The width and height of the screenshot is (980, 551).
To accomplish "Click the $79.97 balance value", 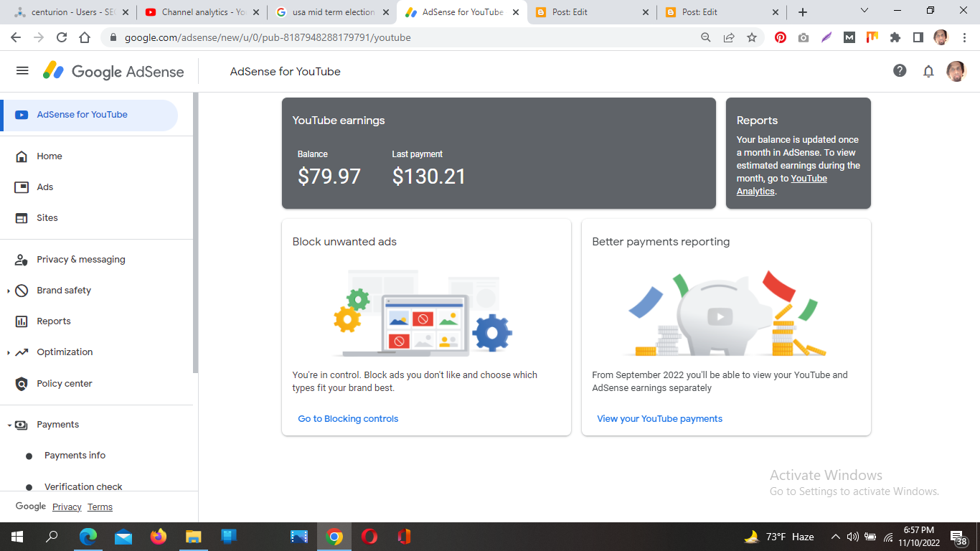I will [329, 176].
